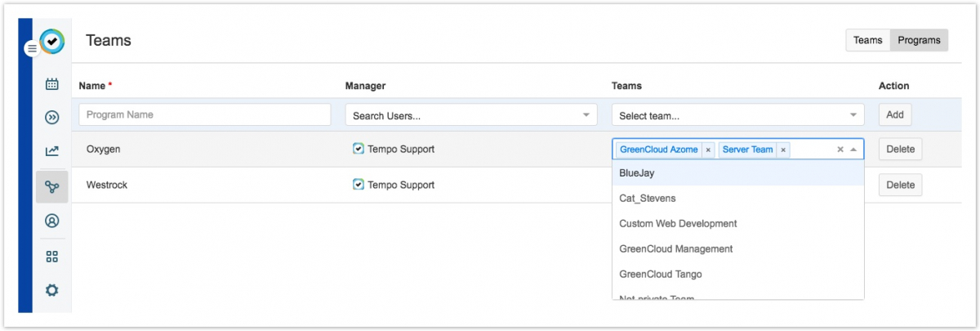The width and height of the screenshot is (980, 331).
Task: Select the teams hierarchy icon
Action: coord(52,187)
